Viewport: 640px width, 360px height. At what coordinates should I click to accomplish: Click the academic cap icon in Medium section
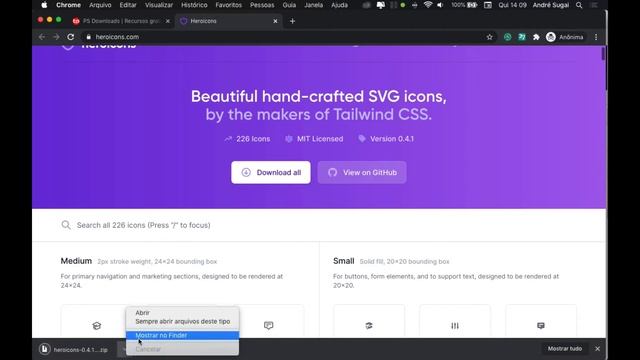click(97, 326)
